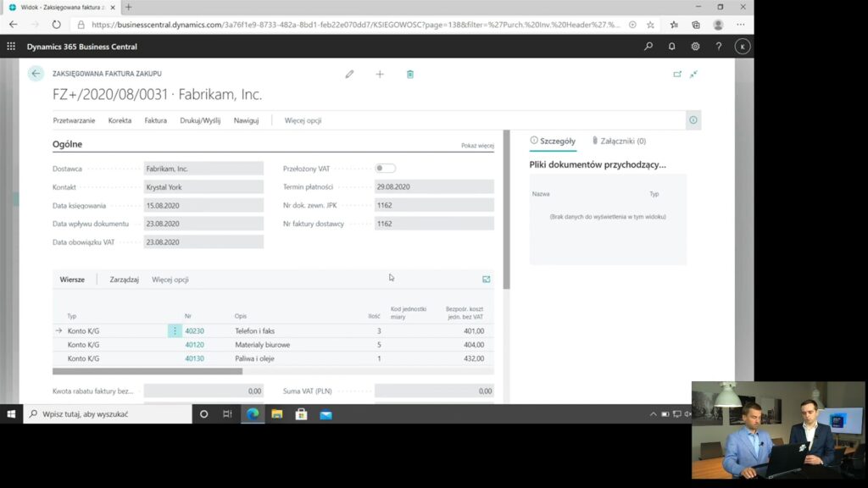Click the edit pencil icon
Image resolution: width=868 pixels, height=488 pixels.
(349, 75)
